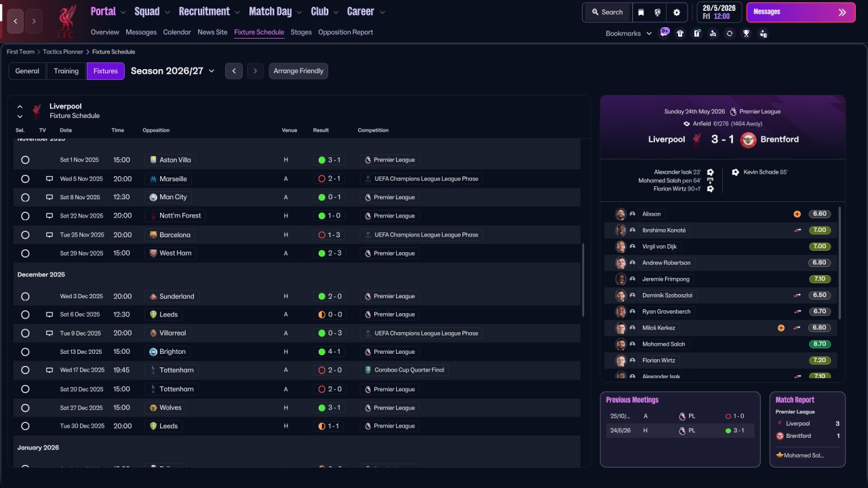This screenshot has height=488, width=868.
Task: Select the Nott'm Forest fixture radio button
Action: [x=25, y=216]
